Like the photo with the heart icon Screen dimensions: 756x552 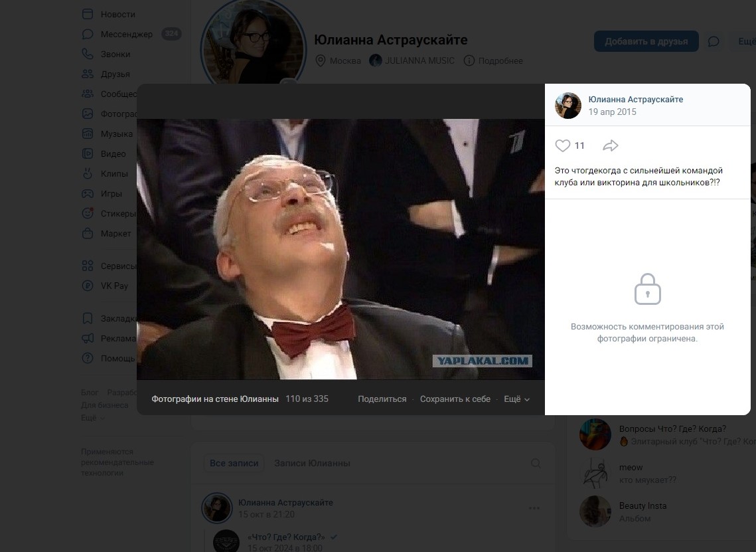(563, 145)
